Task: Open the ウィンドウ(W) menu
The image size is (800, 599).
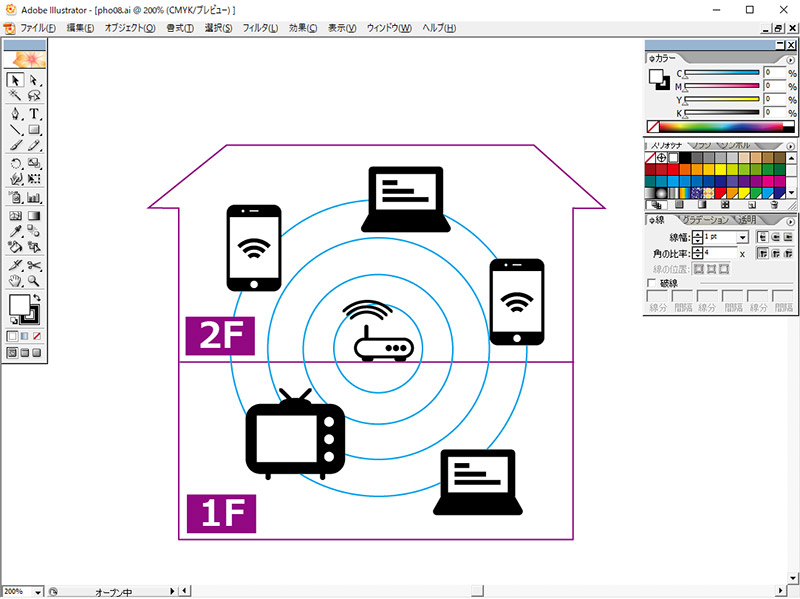Action: pyautogui.click(x=389, y=28)
